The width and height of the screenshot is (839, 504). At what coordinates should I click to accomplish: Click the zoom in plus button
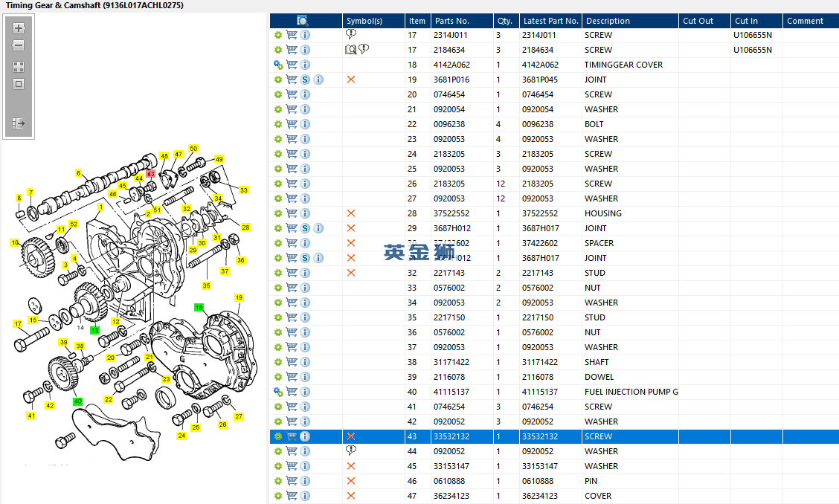(19, 28)
